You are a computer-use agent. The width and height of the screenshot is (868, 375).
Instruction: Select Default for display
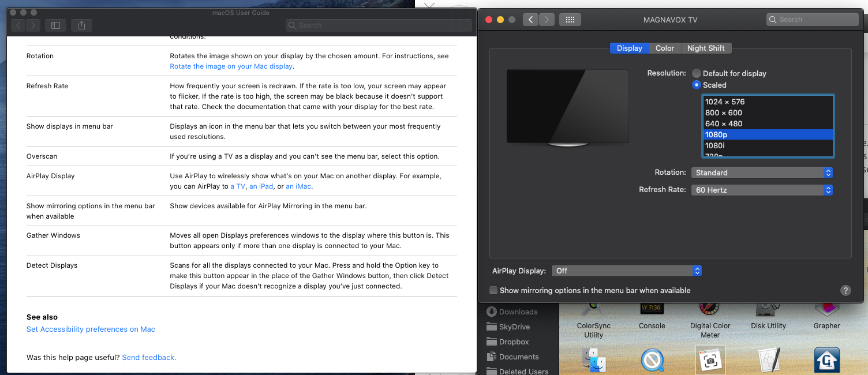(x=697, y=73)
